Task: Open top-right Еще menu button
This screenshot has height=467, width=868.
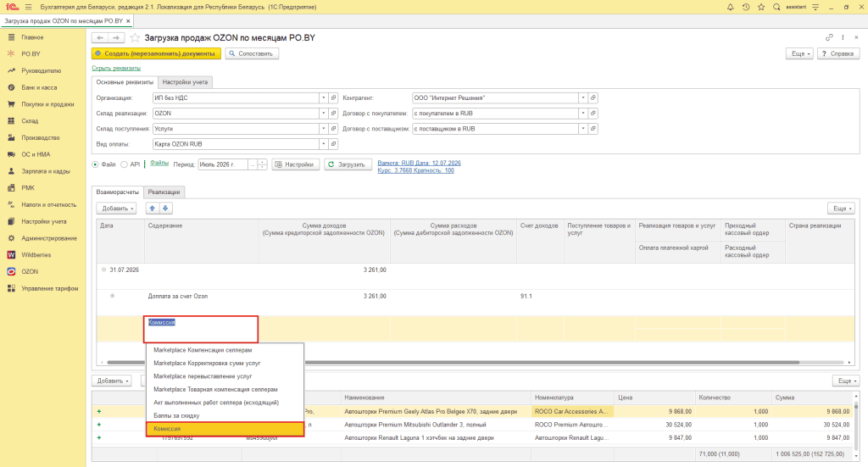Action: coord(801,53)
